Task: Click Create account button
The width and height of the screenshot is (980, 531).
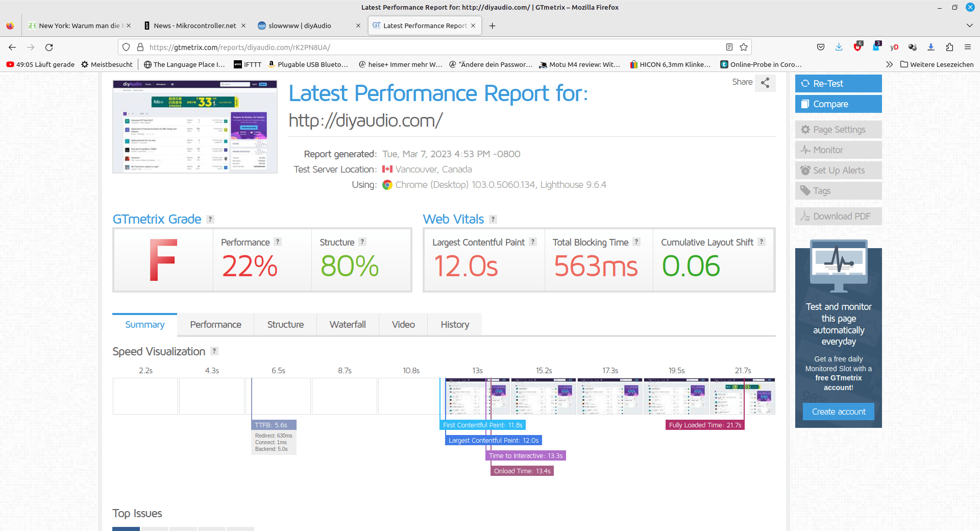Action: (838, 412)
